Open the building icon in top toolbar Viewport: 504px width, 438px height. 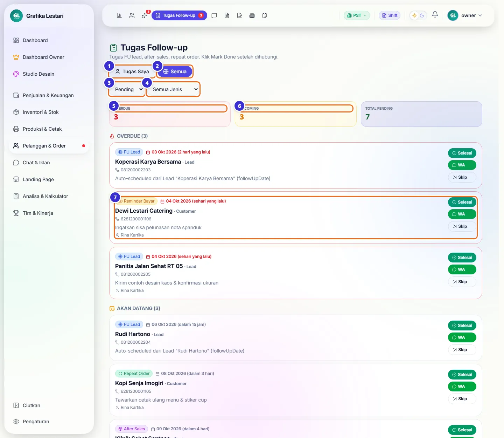coord(252,15)
